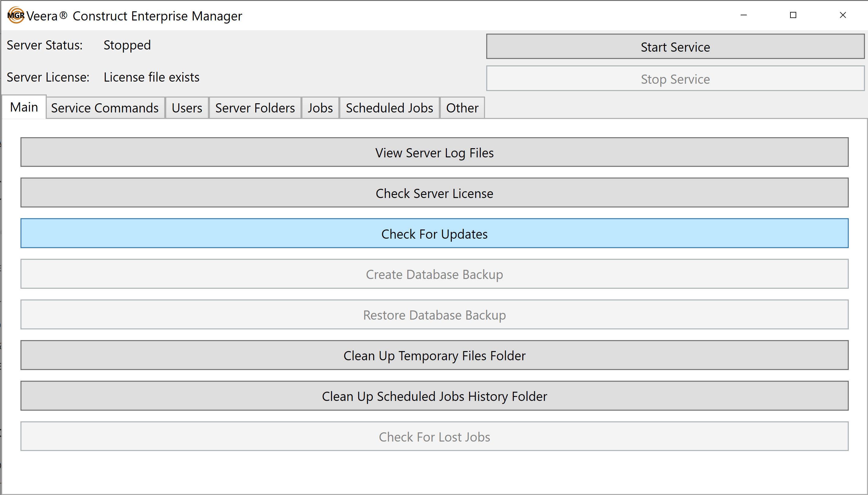Maximize the Enterprise Manager window
The width and height of the screenshot is (868, 495).
coord(793,15)
